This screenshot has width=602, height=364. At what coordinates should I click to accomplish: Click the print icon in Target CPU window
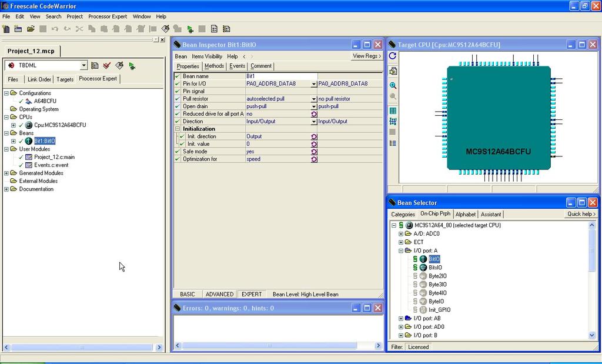click(x=393, y=71)
